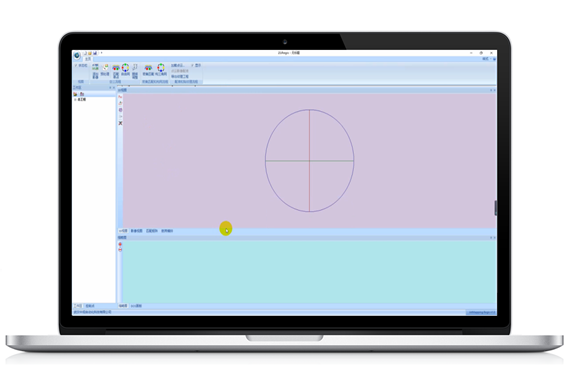Click the blue help icon beside Style

click(494, 59)
